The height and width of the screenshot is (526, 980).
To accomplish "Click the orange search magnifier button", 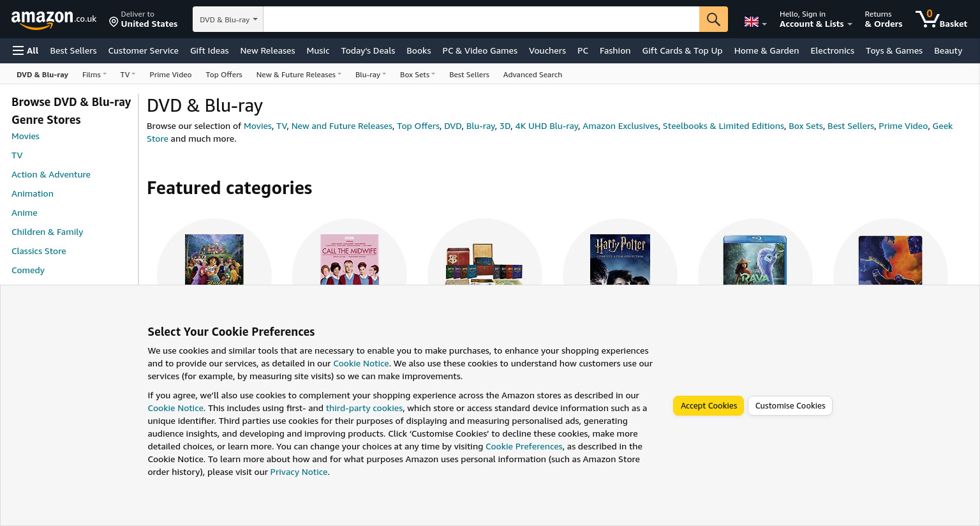I will point(713,19).
